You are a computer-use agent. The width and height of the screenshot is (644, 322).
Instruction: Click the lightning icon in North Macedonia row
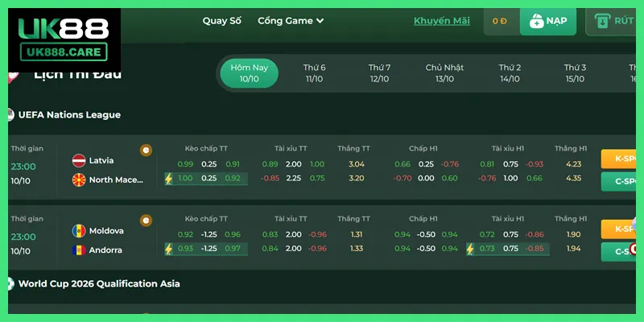point(169,179)
